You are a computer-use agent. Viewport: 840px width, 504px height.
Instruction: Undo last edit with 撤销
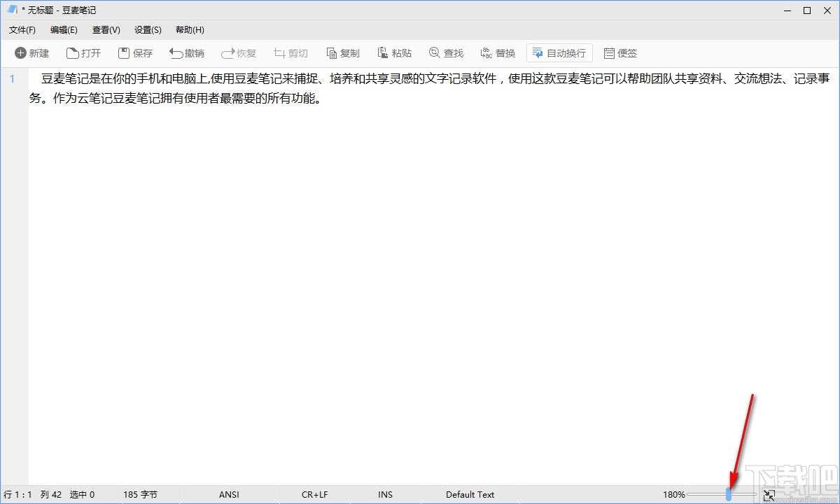click(x=187, y=53)
